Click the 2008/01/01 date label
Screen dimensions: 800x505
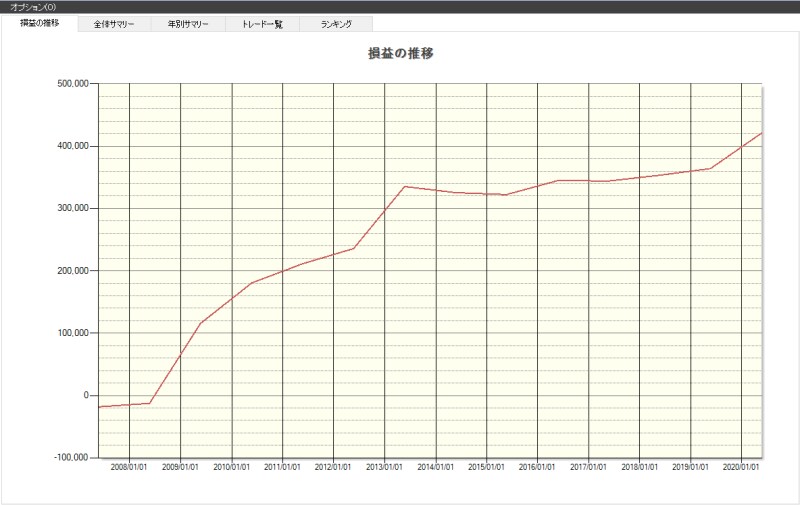tap(129, 467)
